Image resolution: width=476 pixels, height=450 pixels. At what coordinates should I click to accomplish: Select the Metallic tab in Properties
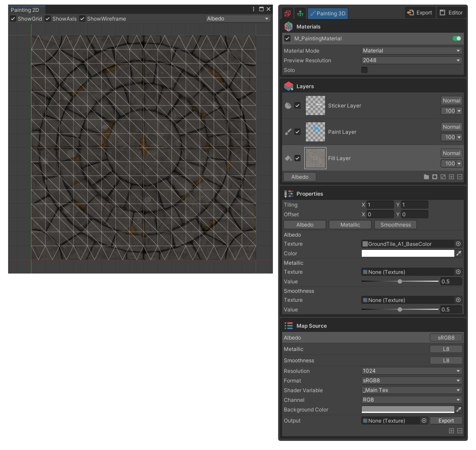(x=350, y=225)
